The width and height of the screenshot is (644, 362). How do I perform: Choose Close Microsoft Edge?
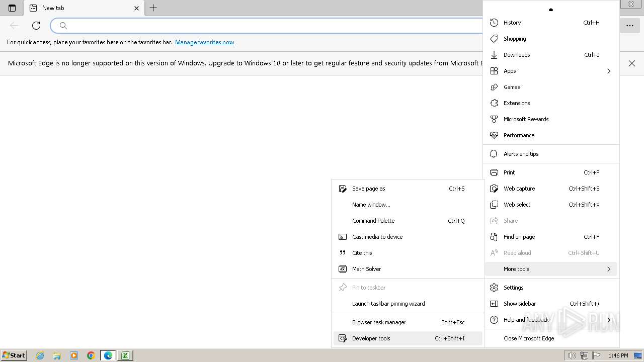tap(551, 338)
